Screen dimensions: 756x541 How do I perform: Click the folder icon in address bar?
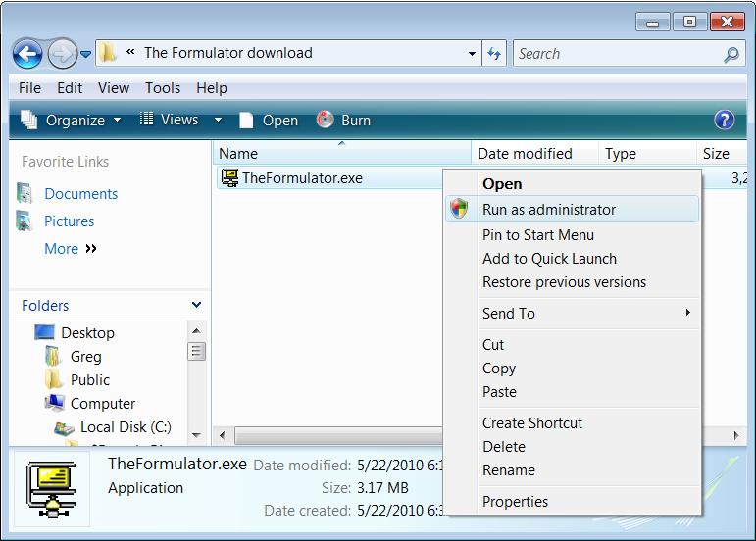tap(108, 53)
